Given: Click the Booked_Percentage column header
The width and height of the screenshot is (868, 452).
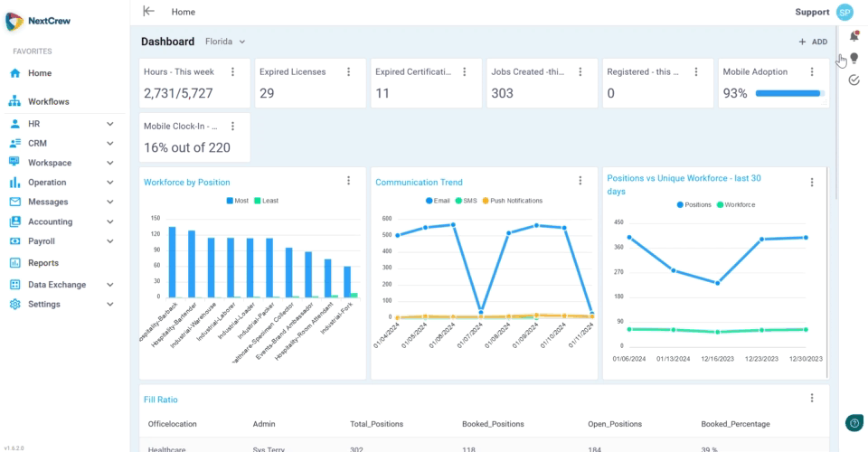Looking at the screenshot, I should [x=735, y=424].
